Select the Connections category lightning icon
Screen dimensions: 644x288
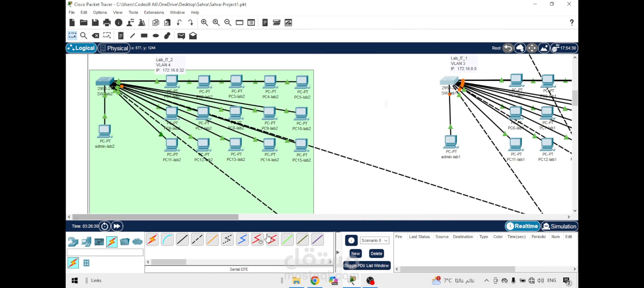point(112,242)
